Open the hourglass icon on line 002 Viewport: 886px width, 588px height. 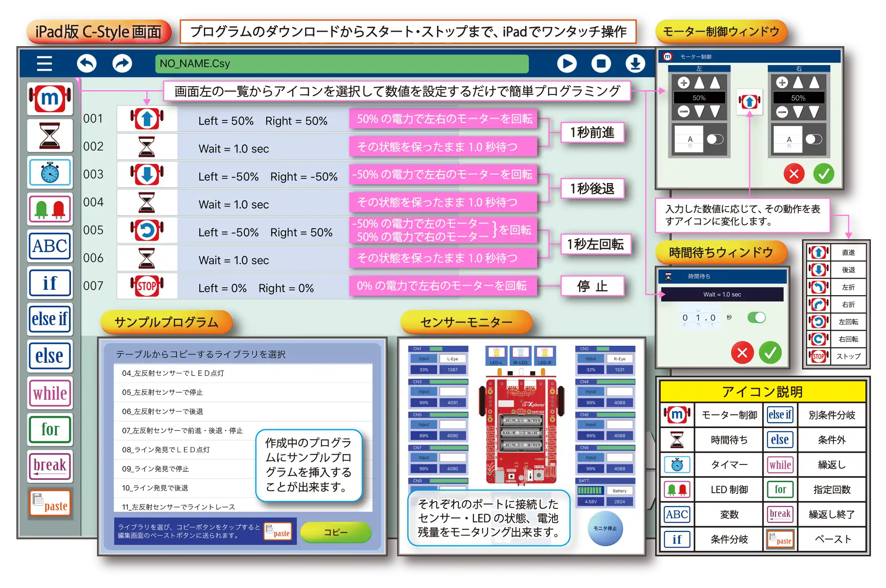[147, 147]
